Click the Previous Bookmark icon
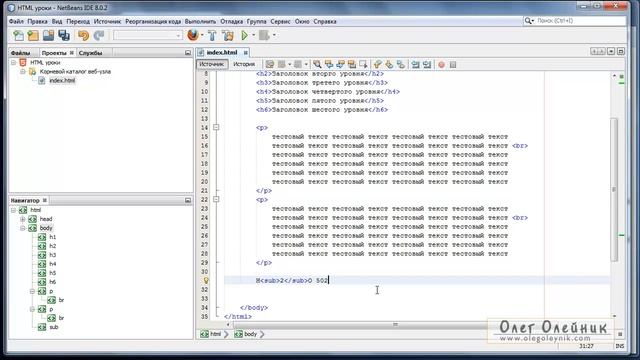 coord(378,64)
